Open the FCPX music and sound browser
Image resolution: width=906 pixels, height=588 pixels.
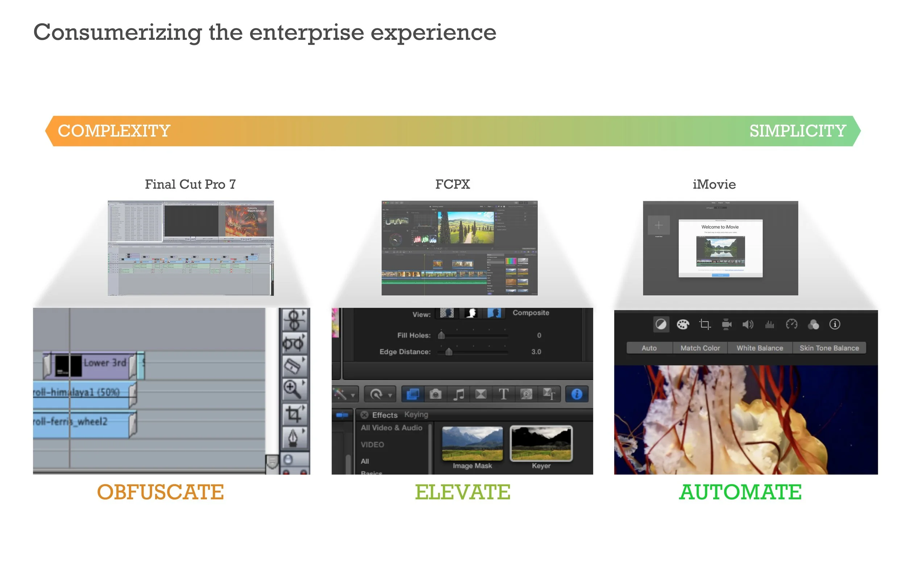tap(458, 394)
